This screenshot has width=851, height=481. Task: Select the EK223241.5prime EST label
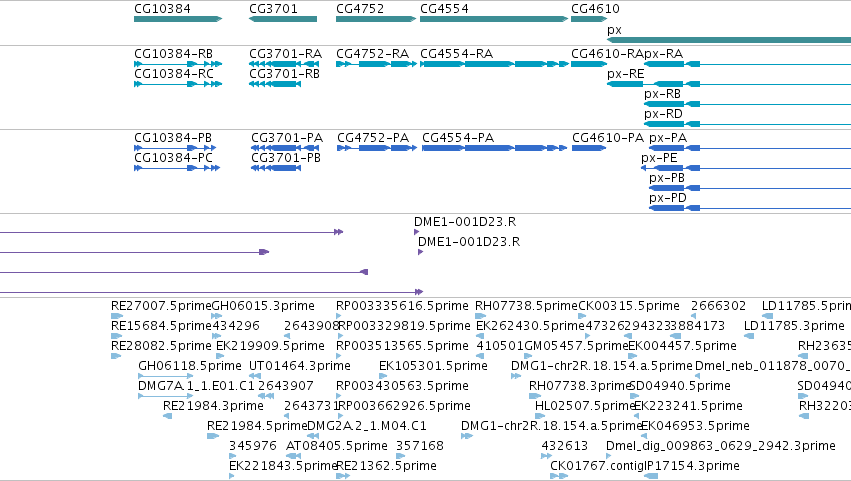(x=688, y=406)
